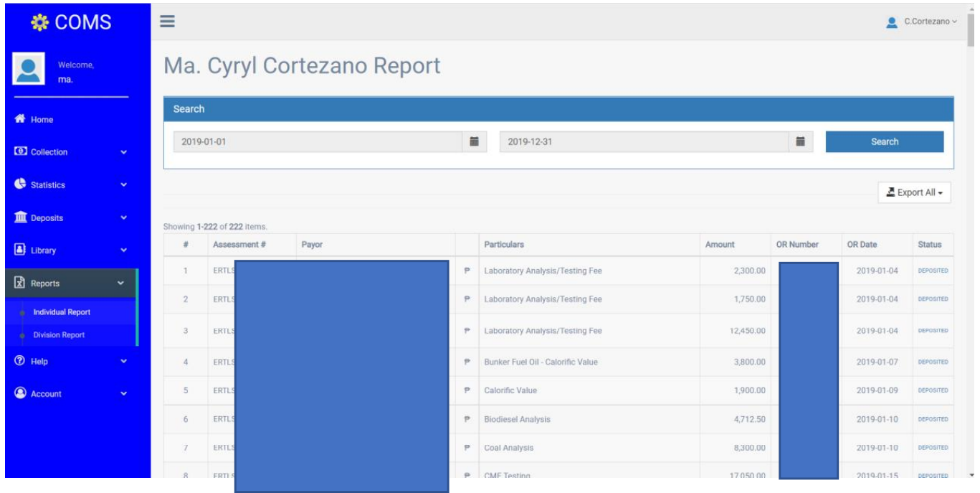Screen dimensions: 980x493
Task: Click the flag icon in the 1,750.00 row
Action: pyautogui.click(x=467, y=299)
